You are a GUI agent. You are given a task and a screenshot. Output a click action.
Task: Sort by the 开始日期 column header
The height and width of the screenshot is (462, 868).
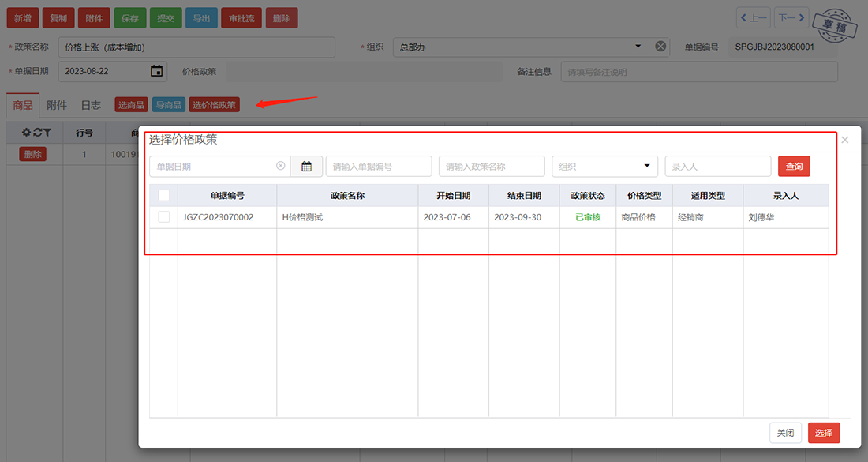(454, 196)
